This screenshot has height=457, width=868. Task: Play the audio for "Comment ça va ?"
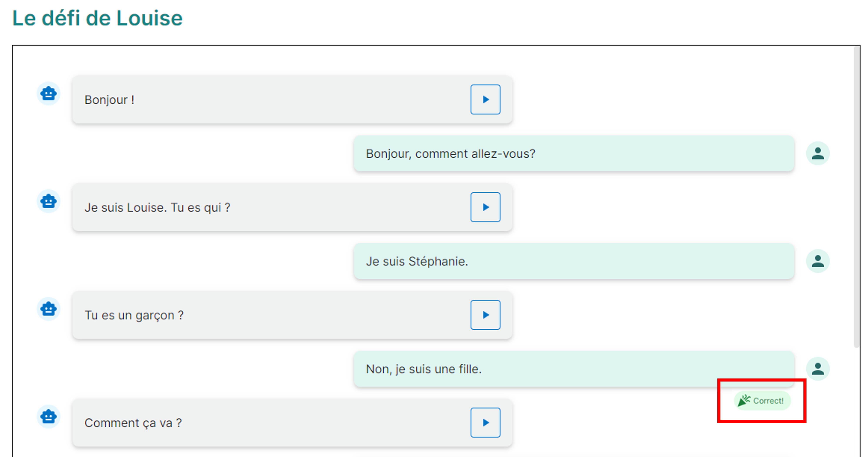tap(485, 422)
